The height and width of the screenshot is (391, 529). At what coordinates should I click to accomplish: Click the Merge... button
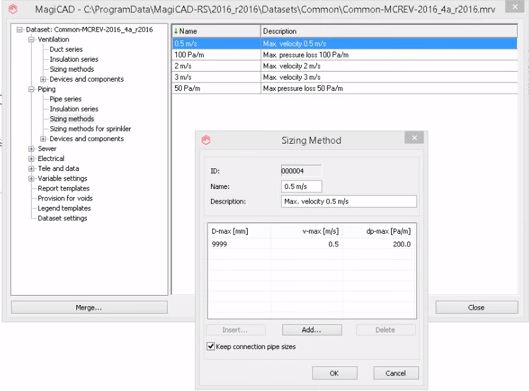click(x=89, y=307)
